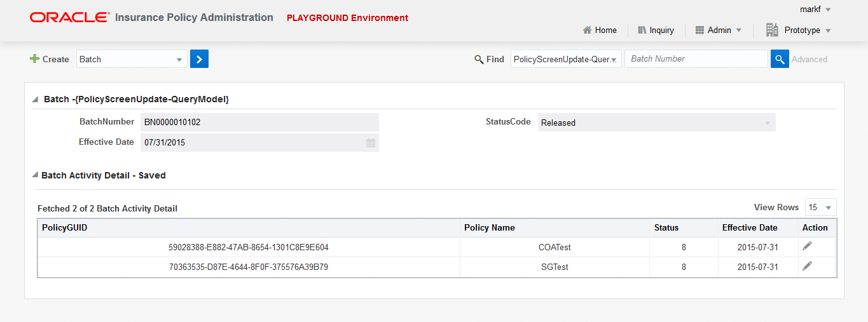Click the Insurance Policy Administration title
This screenshot has height=322, width=868.
[x=194, y=18]
